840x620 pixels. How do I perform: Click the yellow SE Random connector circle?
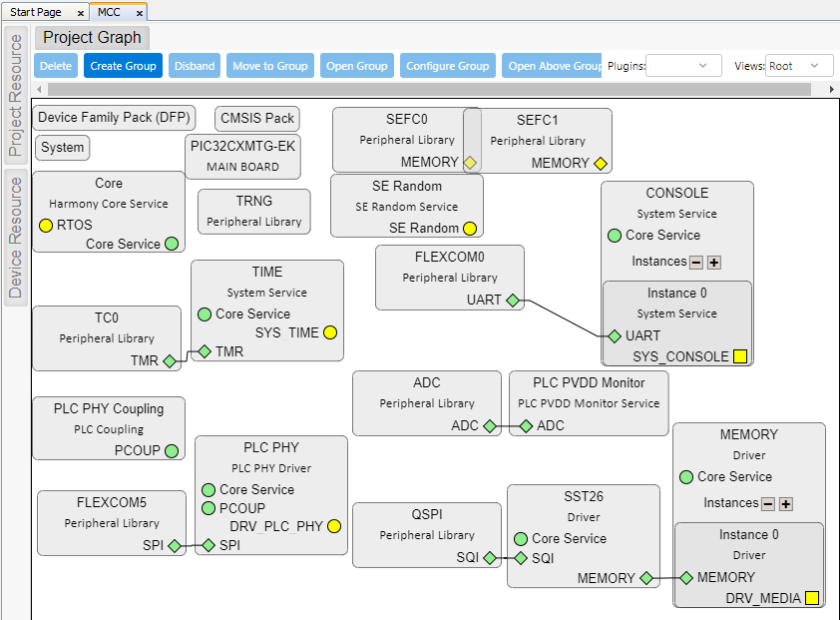pos(470,229)
